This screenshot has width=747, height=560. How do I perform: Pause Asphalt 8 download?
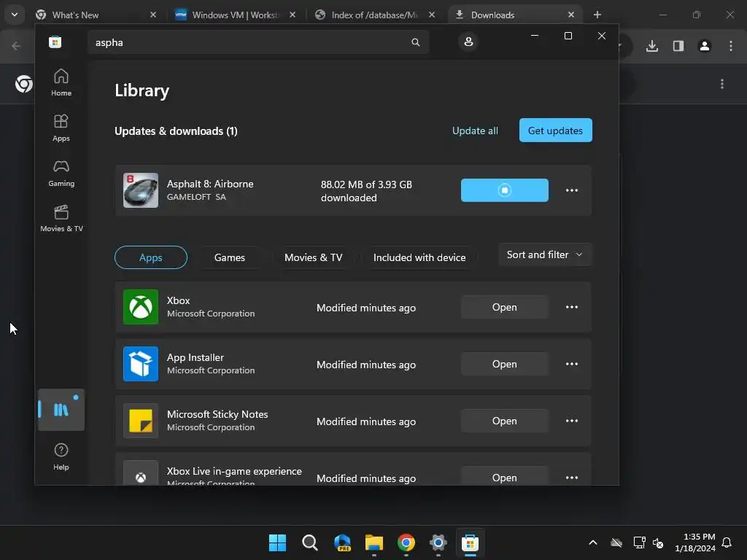pyautogui.click(x=505, y=190)
